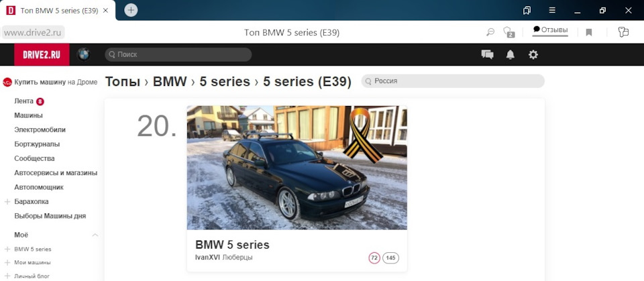The image size is (644, 281).
Task: Open Бортжурналы in the sidebar menu
Action: [37, 144]
